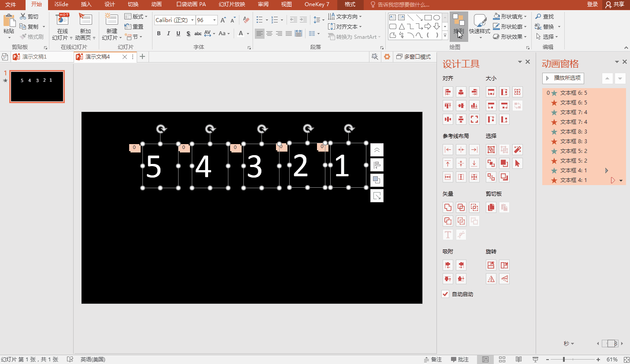Switch to Slide Sorter view in status bar

(x=502, y=360)
